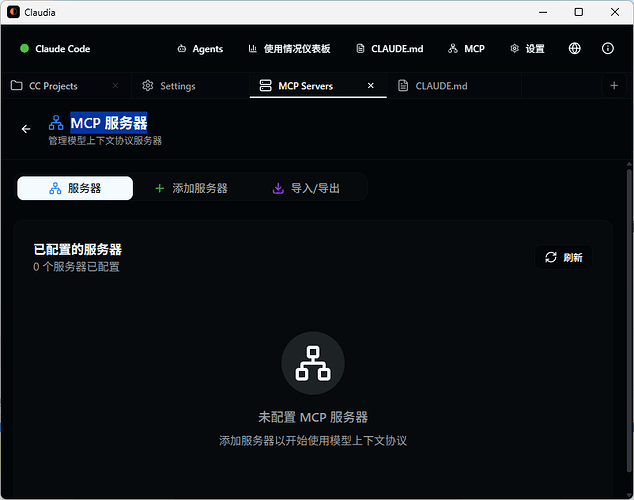
Task: Close the CC Projects tab
Action: tap(115, 86)
